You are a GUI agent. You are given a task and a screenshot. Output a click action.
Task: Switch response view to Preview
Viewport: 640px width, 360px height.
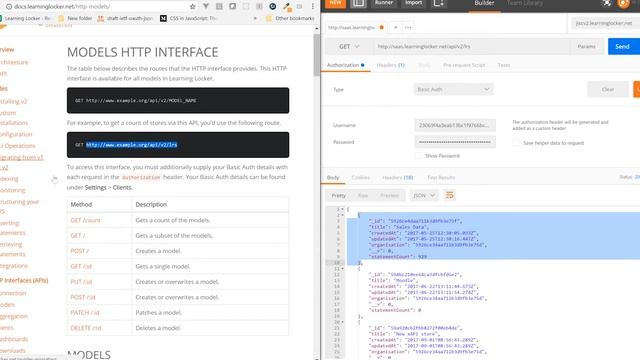389,196
